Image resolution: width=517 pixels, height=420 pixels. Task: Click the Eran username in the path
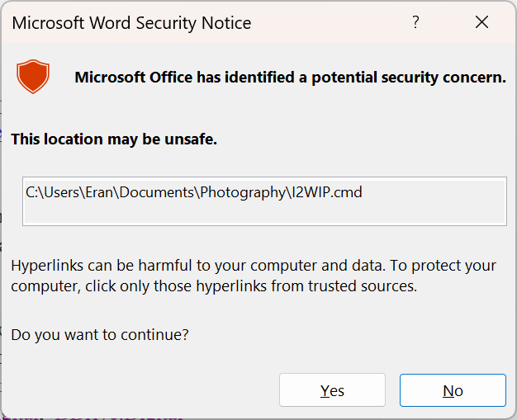(x=99, y=193)
